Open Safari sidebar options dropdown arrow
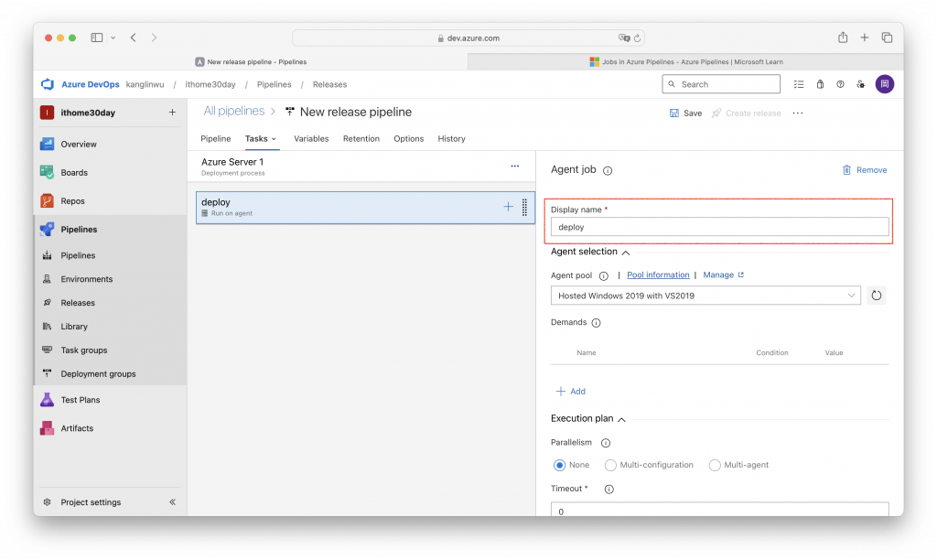Viewport: 937px width, 560px height. point(113,38)
